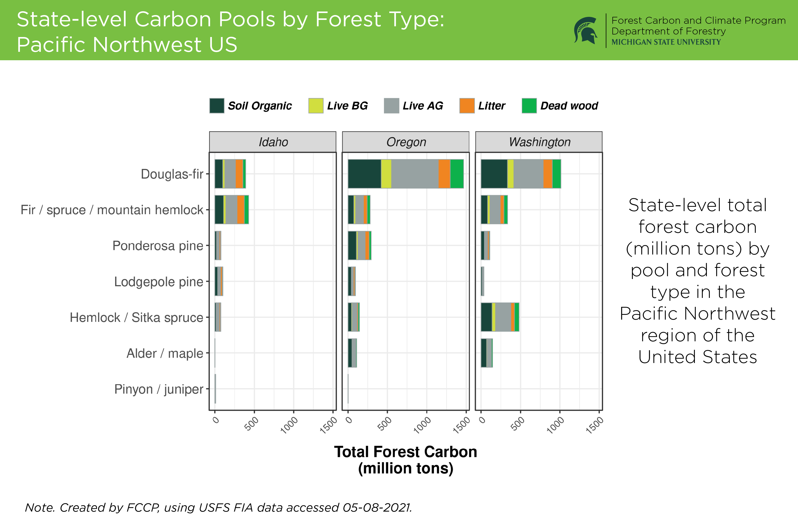Click Washington's Hemlock / Sitka spruce bar
This screenshot has width=798, height=532.
click(x=500, y=317)
